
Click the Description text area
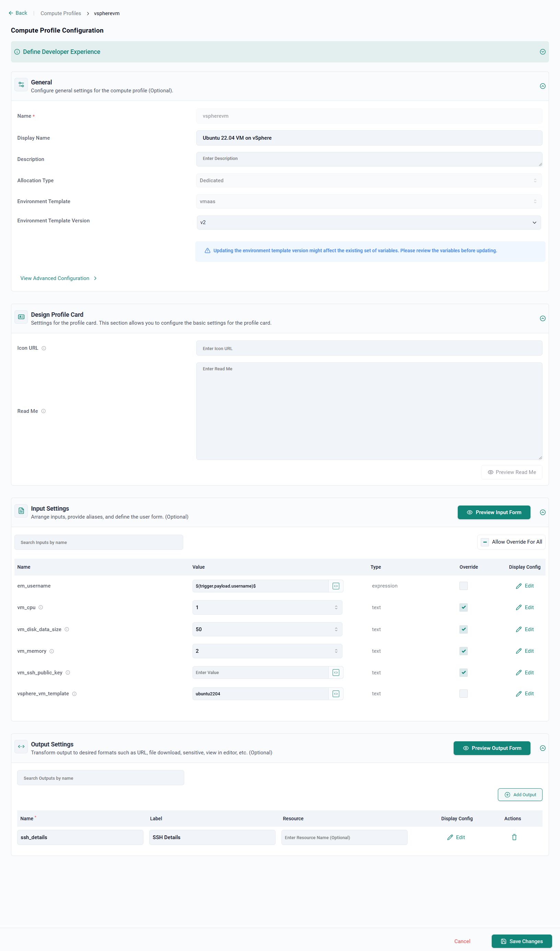(369, 160)
